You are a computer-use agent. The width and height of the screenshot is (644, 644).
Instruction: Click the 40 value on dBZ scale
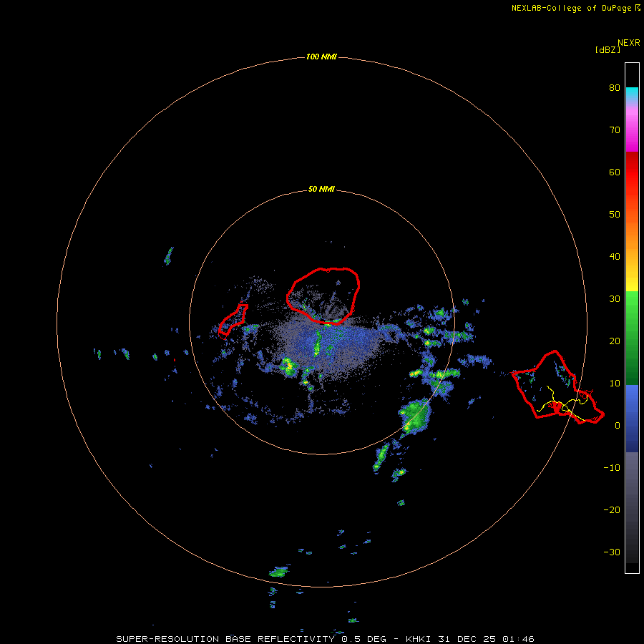615,257
